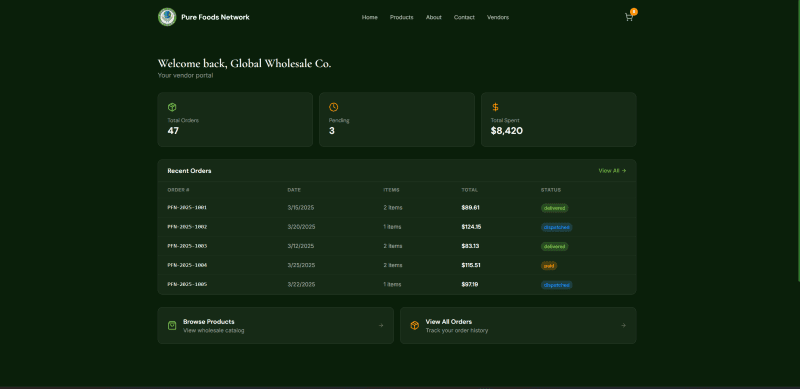800x389 pixels.
Task: Click the $89.61 order total
Action: click(x=470, y=208)
